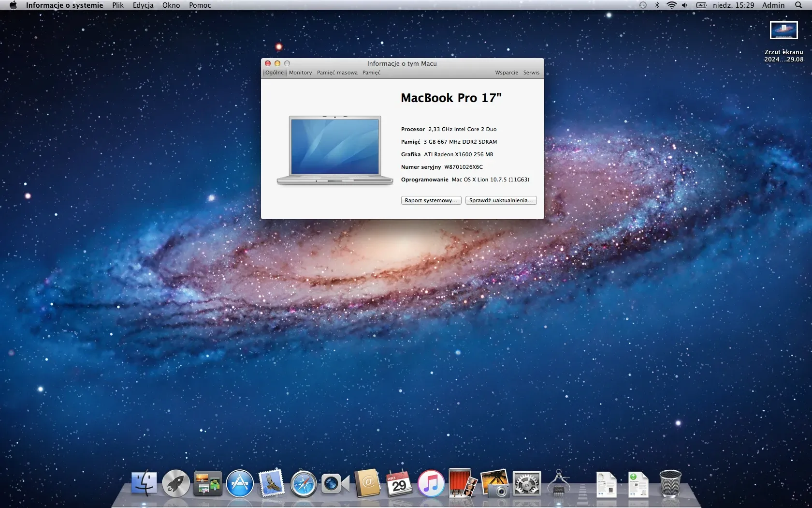Screen dimensions: 812x508
Task: Select the Zrzut ekranu desktop file
Action: [x=783, y=42]
